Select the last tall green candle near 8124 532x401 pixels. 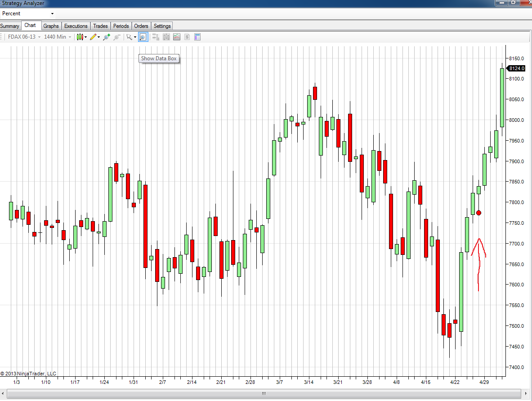point(502,98)
